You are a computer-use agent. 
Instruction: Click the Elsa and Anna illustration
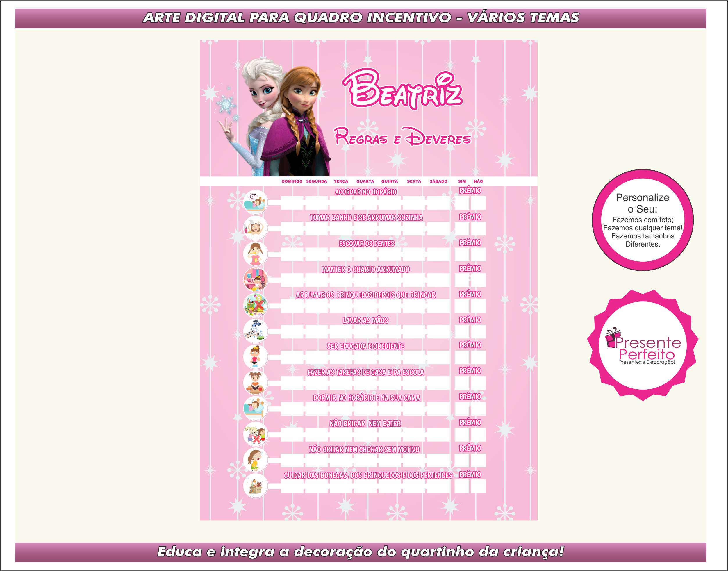274,117
